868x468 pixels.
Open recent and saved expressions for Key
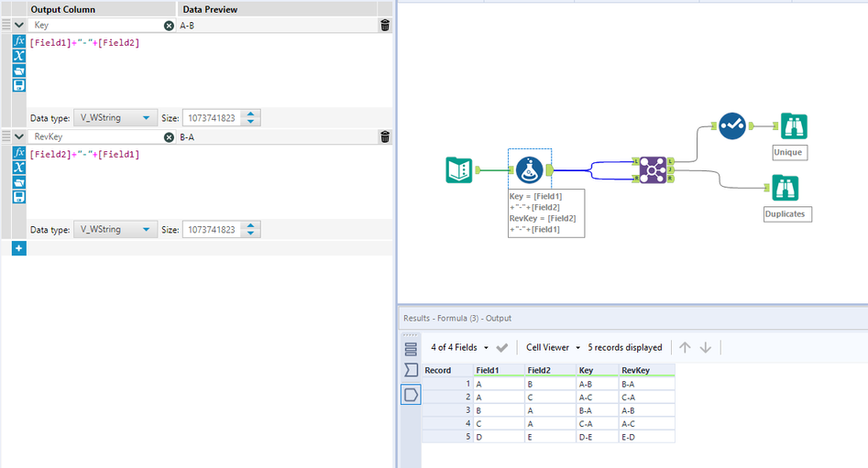coord(19,71)
